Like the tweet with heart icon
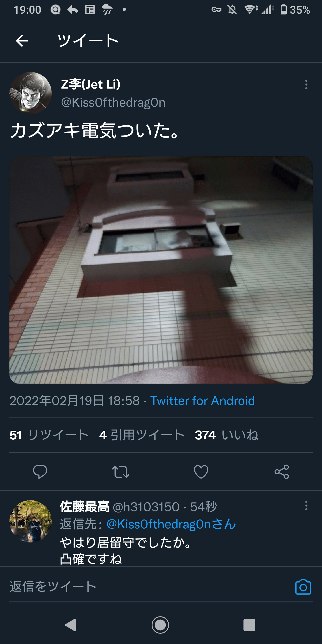322x644 pixels. pyautogui.click(x=201, y=472)
